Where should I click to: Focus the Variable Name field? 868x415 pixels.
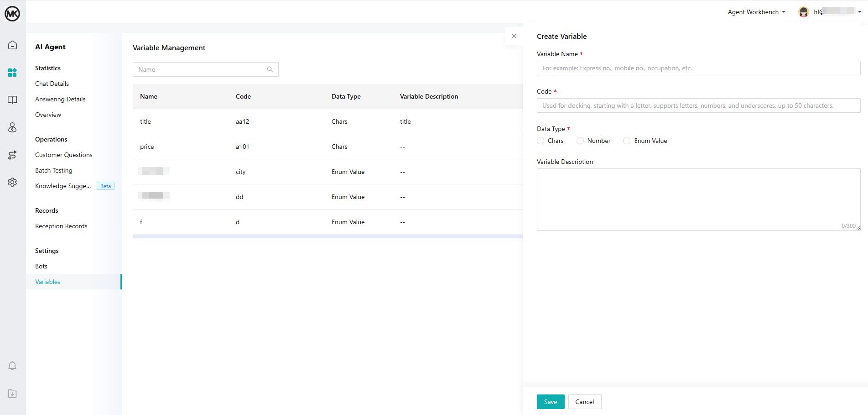[698, 68]
